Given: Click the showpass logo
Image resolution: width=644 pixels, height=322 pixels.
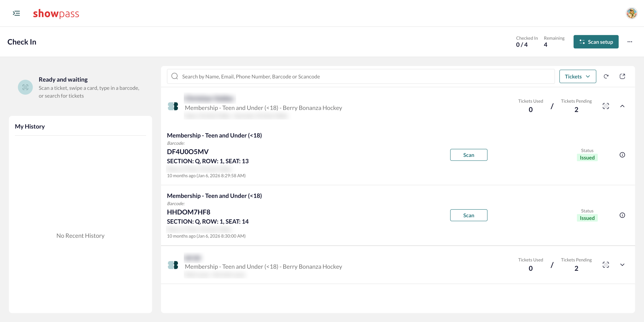Looking at the screenshot, I should (56, 14).
